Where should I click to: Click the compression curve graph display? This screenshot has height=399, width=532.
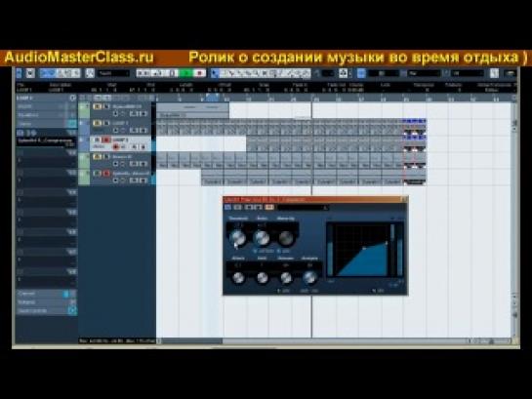tap(362, 250)
